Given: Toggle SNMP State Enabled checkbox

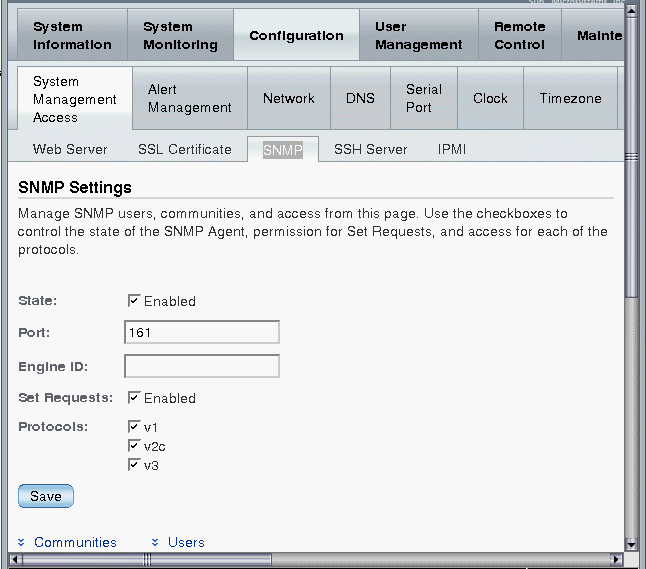Looking at the screenshot, I should [x=134, y=300].
